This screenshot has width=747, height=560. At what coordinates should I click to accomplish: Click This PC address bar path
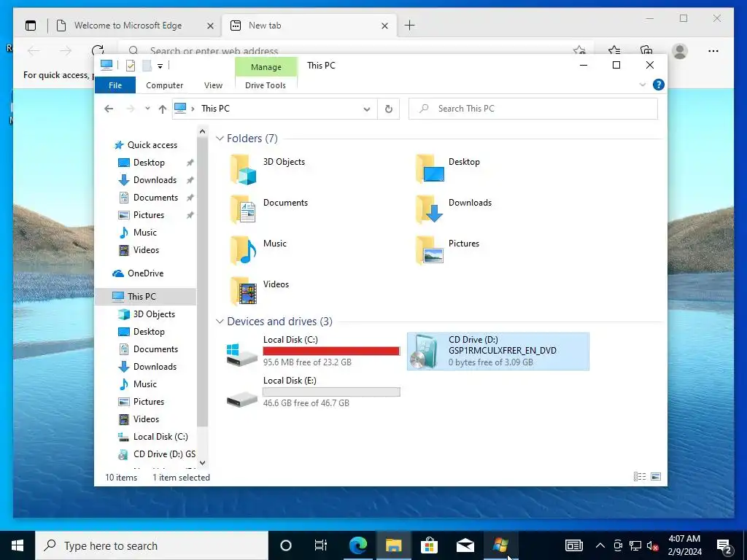tap(215, 109)
